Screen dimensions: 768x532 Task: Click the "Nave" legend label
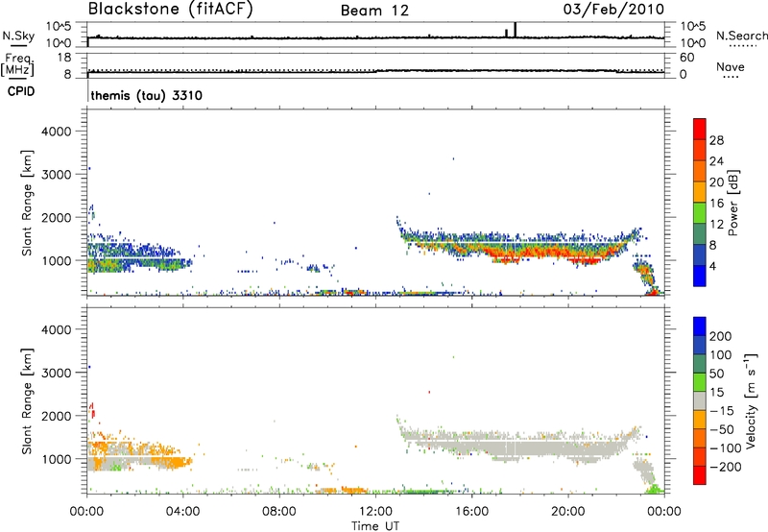tap(730, 66)
